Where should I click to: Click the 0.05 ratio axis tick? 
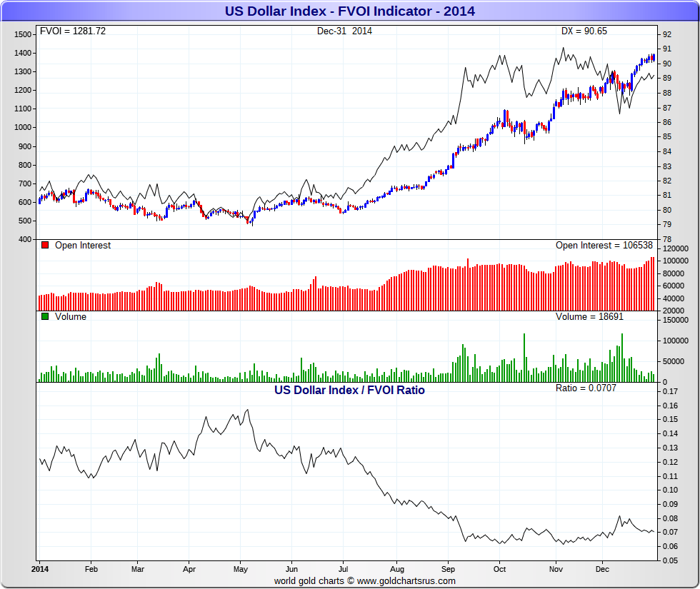coord(671,560)
